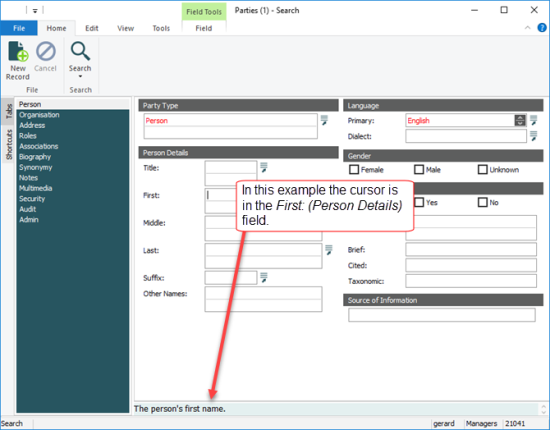Open the Dialect lookup list icon
The image size is (550, 430).
click(x=534, y=136)
